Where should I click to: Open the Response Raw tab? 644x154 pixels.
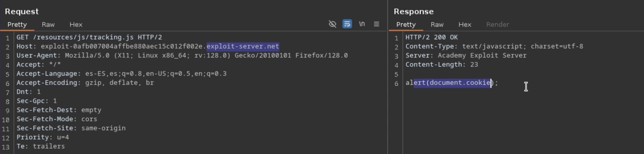click(437, 24)
